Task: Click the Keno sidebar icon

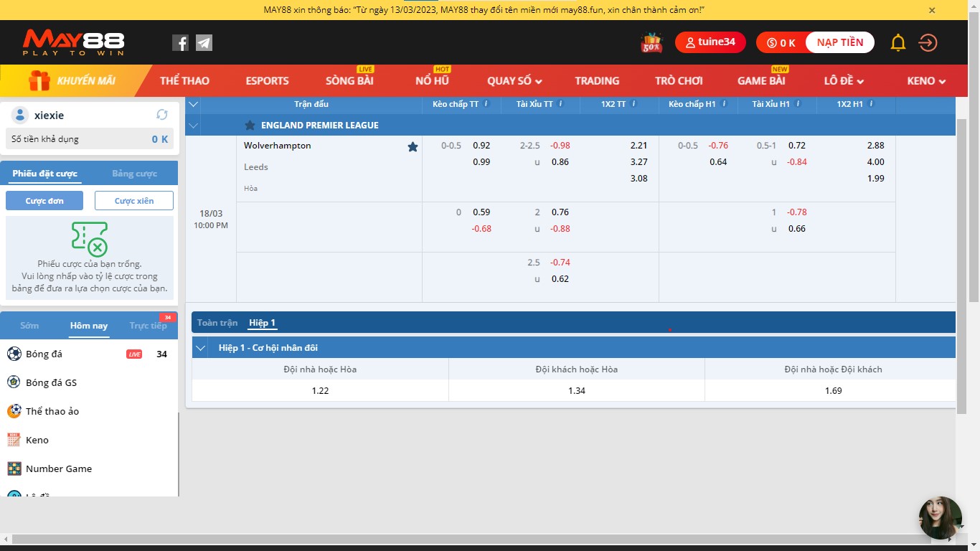Action: pos(14,440)
